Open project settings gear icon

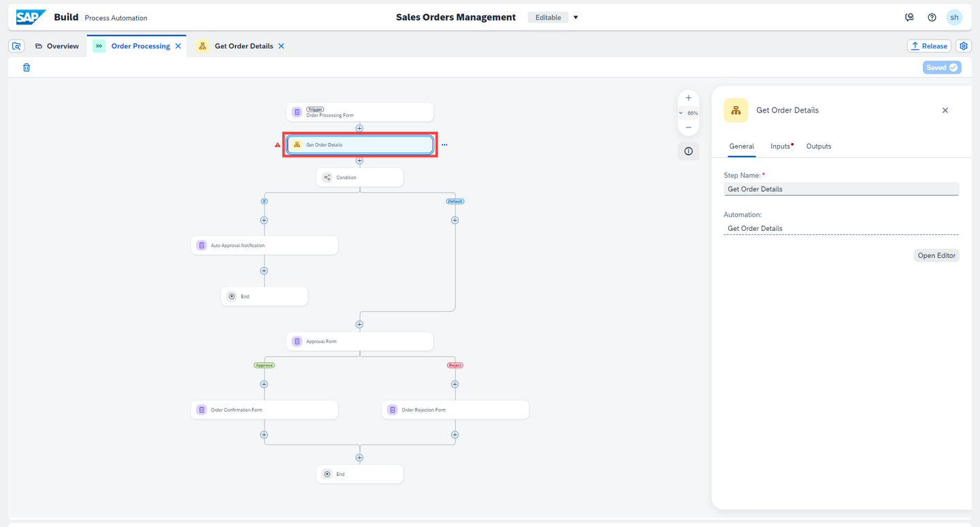[x=963, y=46]
